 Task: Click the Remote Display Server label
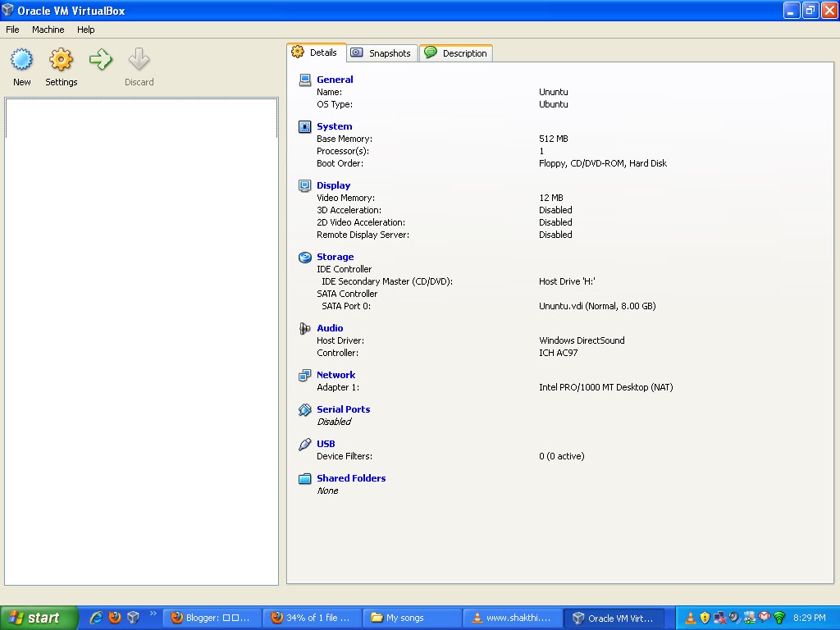(363, 235)
